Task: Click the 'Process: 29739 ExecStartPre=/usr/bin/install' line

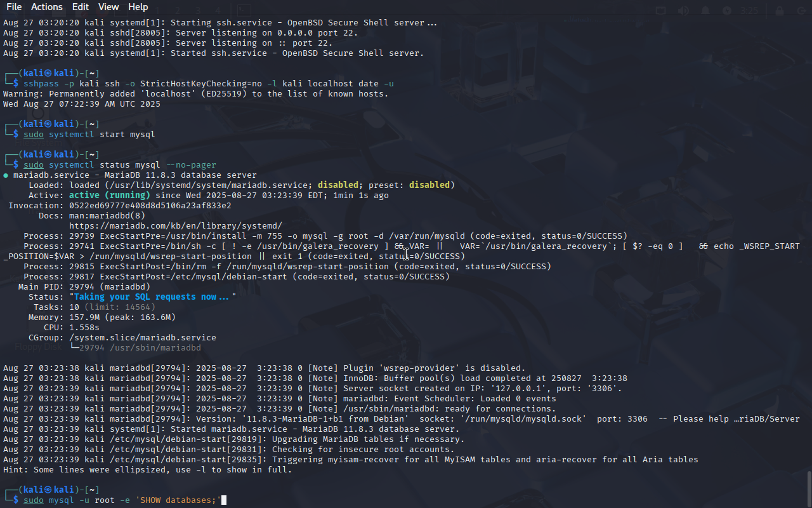Action: pyautogui.click(x=325, y=236)
